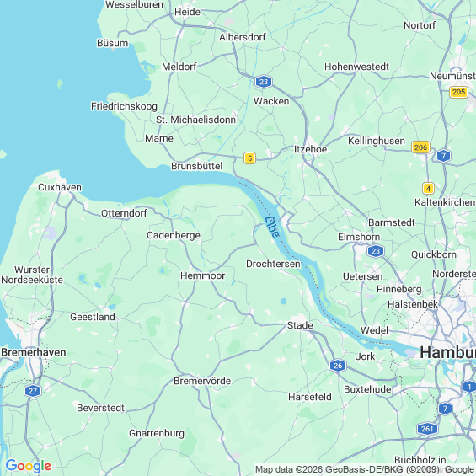Click the A27 highway shield near Bremerhaven
Viewport: 476px width, 476px height.
point(33,391)
